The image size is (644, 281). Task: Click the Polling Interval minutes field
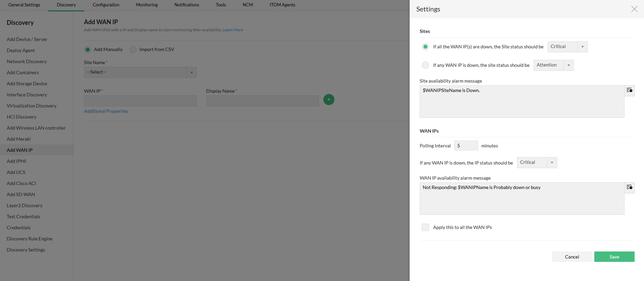(466, 146)
